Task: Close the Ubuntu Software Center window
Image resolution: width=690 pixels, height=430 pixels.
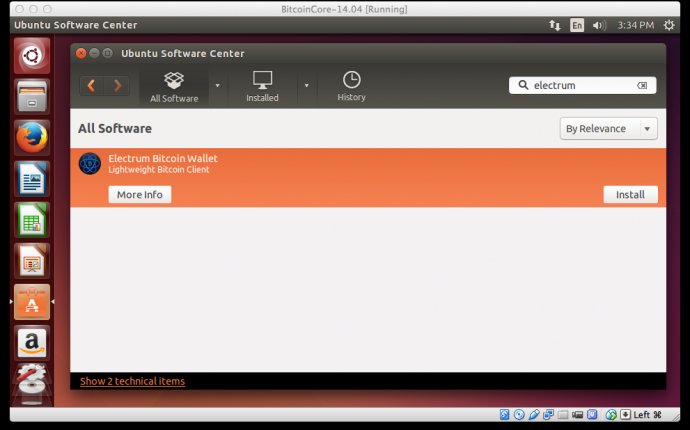Action: click(81, 53)
